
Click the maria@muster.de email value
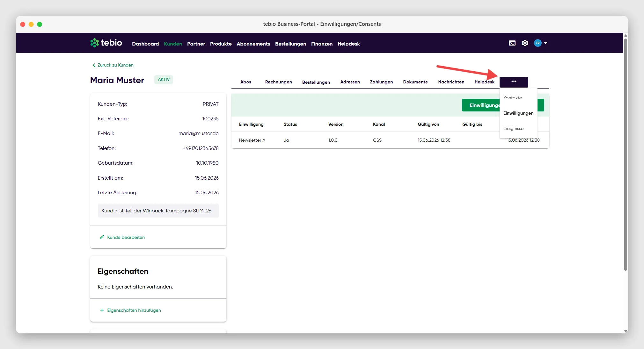198,133
